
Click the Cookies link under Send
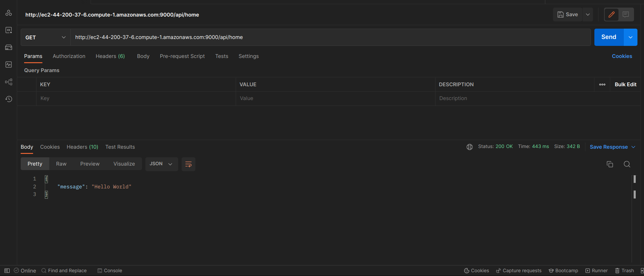pyautogui.click(x=622, y=56)
